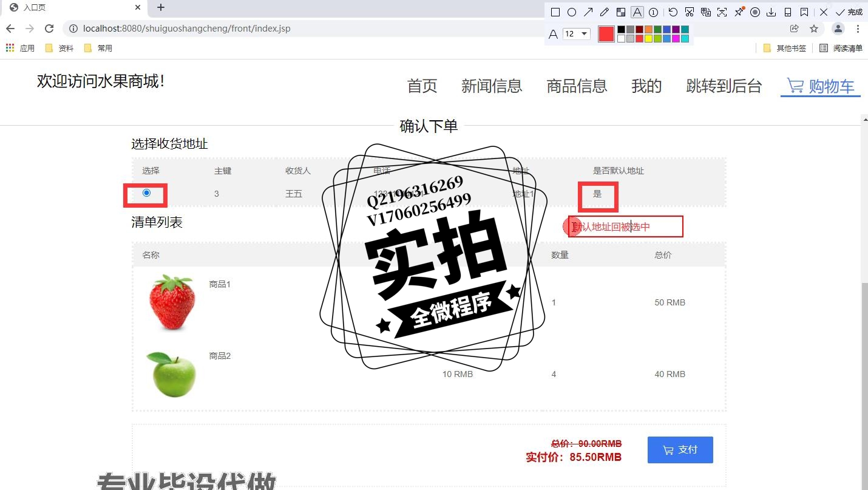Save the screenshot with the download icon
The image size is (868, 490).
tap(771, 12)
